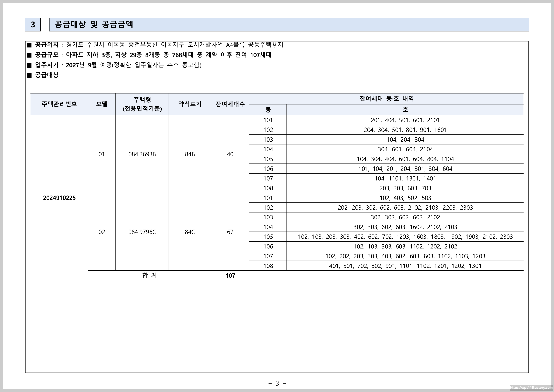Image resolution: width=554 pixels, height=392 pixels.
Task: Click the 주택관리번호 column header
Action: pos(59,104)
